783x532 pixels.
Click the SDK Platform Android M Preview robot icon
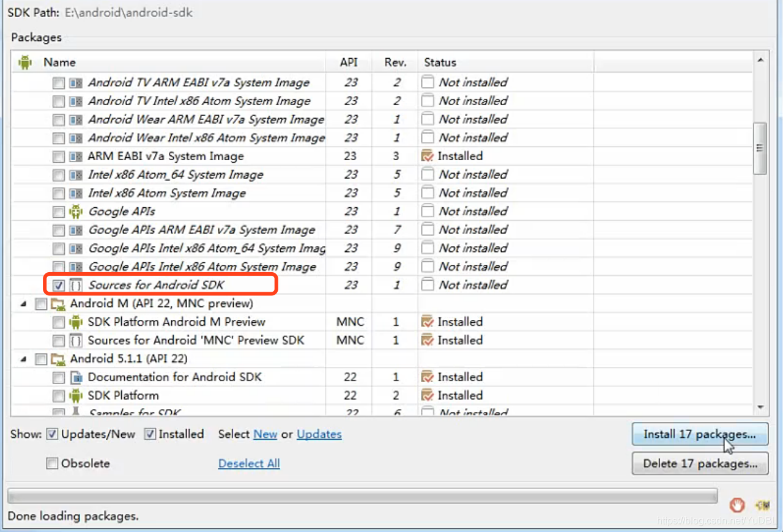click(76, 322)
